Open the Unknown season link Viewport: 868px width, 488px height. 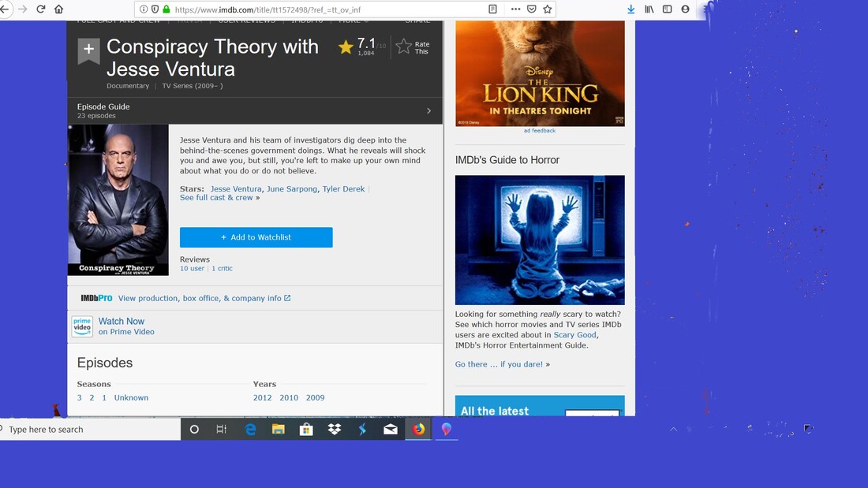pyautogui.click(x=131, y=398)
